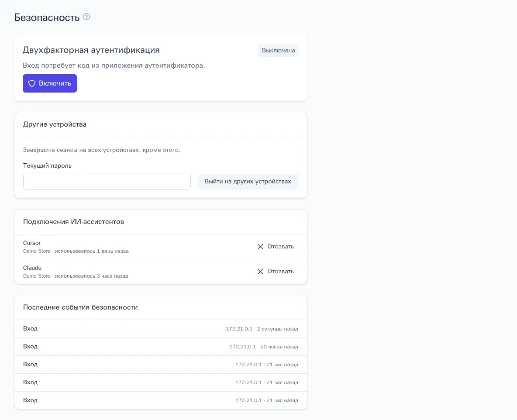Revoke the Cursor assistant connection

tap(276, 247)
